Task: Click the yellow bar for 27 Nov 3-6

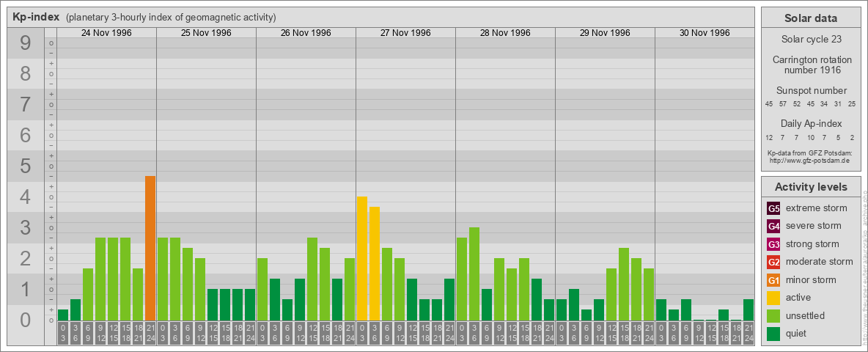Action: (x=374, y=263)
